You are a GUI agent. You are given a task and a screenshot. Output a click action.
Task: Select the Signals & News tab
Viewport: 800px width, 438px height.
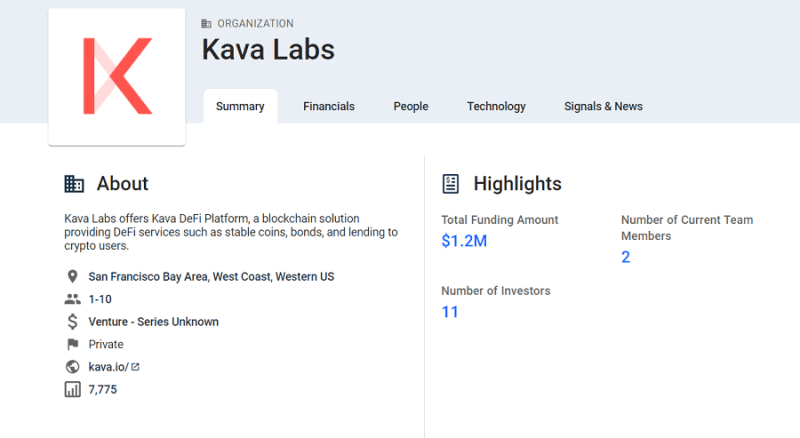click(603, 106)
